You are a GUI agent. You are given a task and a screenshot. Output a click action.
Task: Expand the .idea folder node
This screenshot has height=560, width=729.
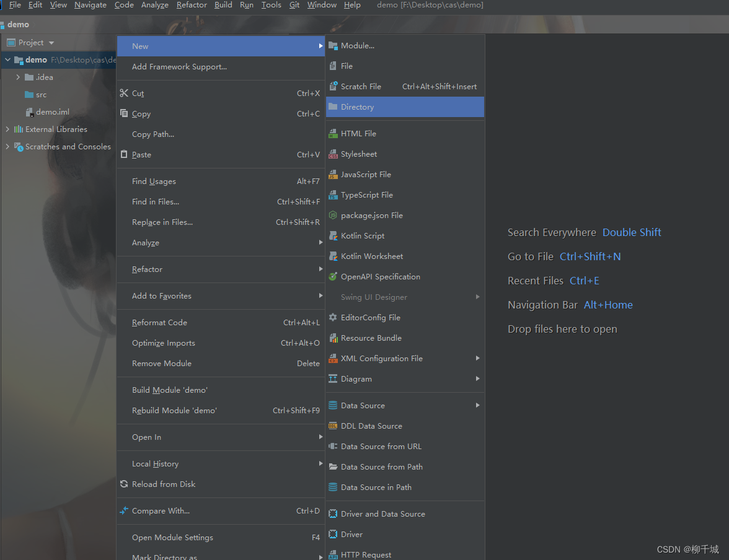point(17,77)
